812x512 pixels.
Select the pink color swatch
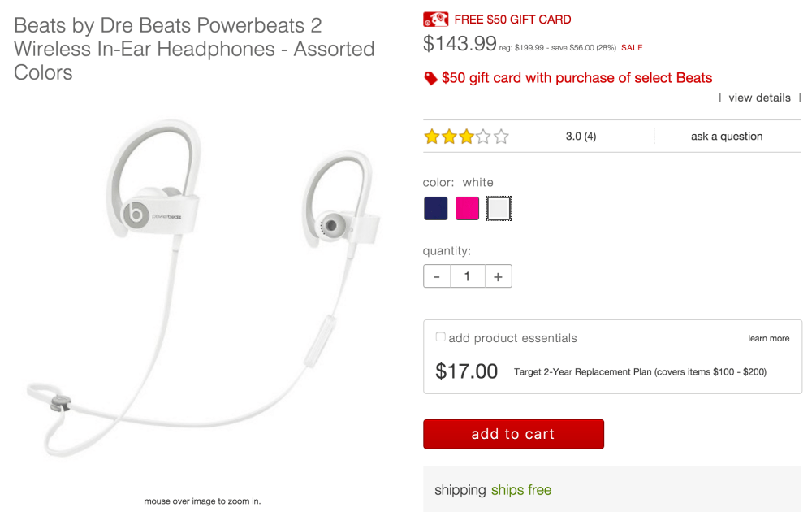tap(467, 208)
